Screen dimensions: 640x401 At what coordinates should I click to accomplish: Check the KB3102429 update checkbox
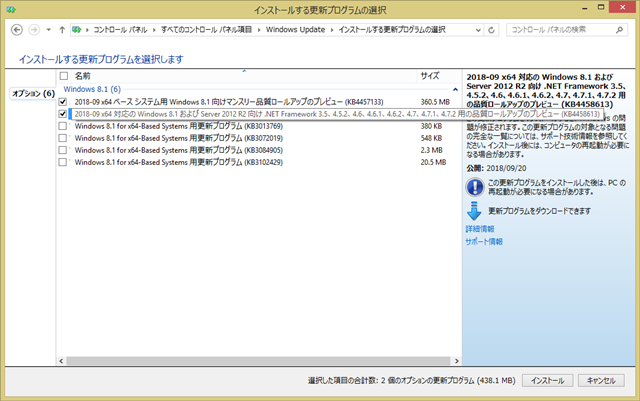tap(62, 162)
